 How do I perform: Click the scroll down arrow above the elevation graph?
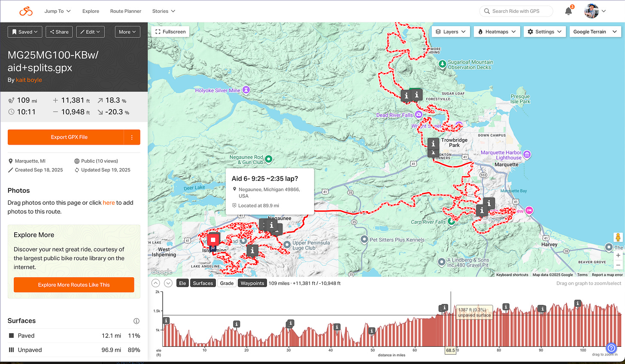(168, 283)
